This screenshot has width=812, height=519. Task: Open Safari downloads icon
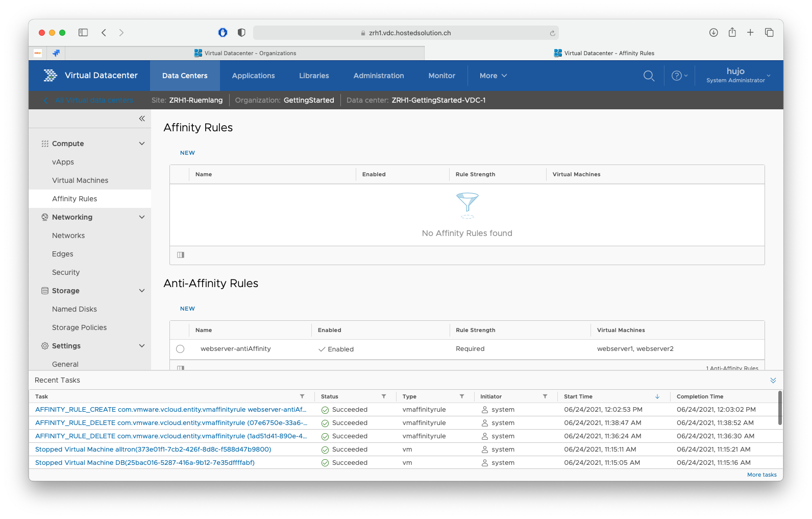(x=713, y=33)
